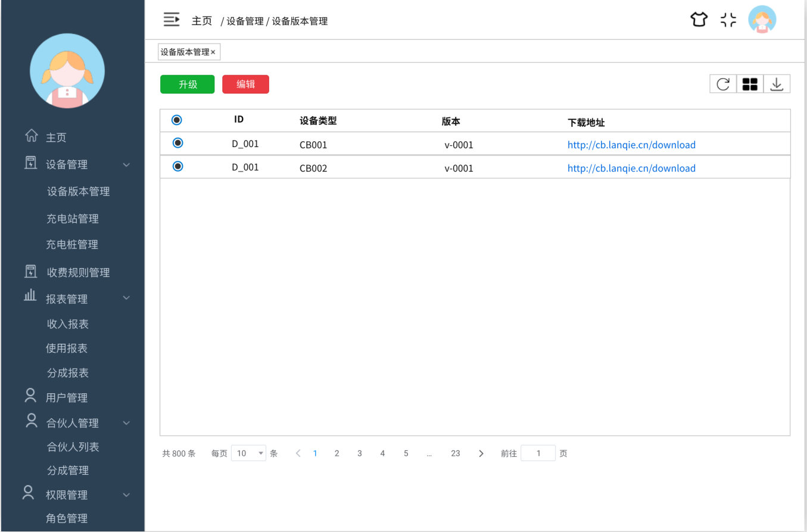Collapse the 合伙人管理 submenu chevron
Viewport: 807px width, 532px height.
pyautogui.click(x=126, y=423)
